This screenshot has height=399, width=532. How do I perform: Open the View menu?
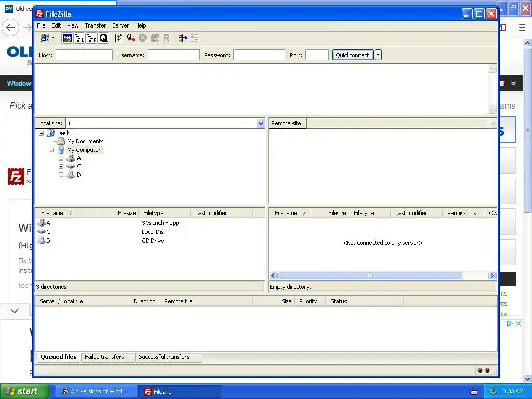tap(73, 25)
